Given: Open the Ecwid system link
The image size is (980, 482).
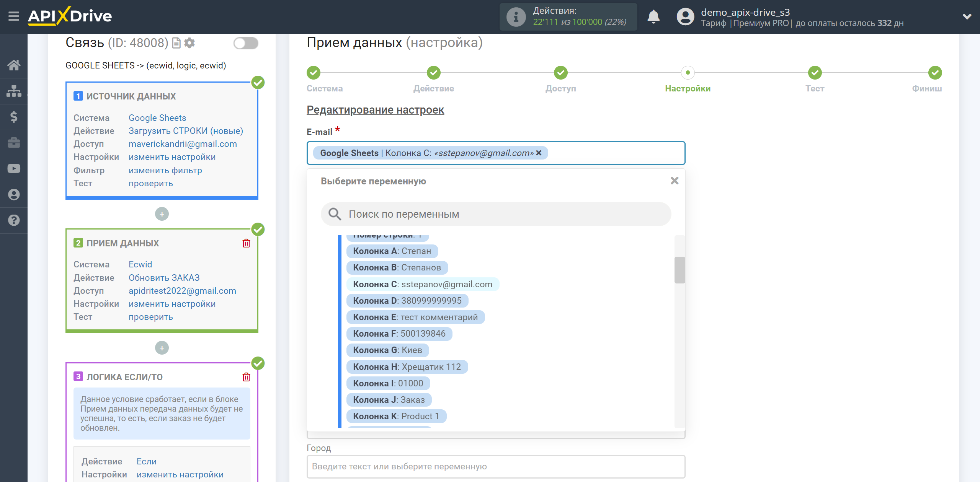Looking at the screenshot, I should coord(140,264).
